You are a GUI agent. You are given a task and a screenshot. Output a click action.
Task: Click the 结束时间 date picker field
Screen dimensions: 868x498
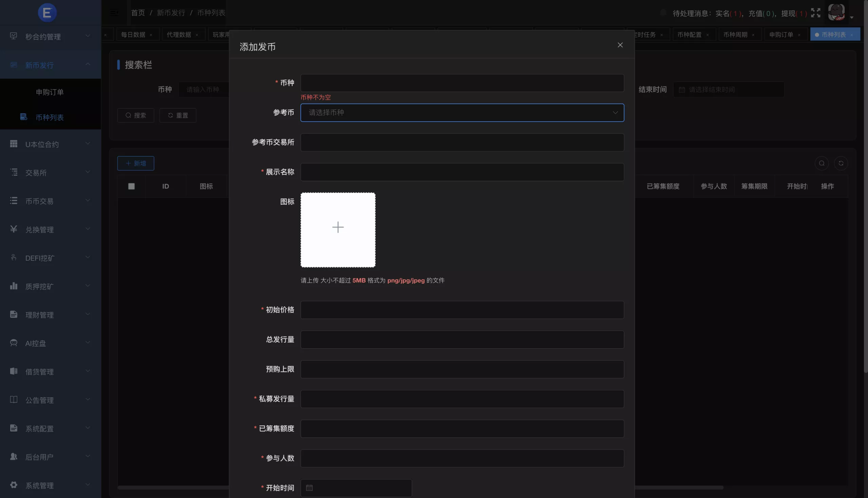coord(728,89)
